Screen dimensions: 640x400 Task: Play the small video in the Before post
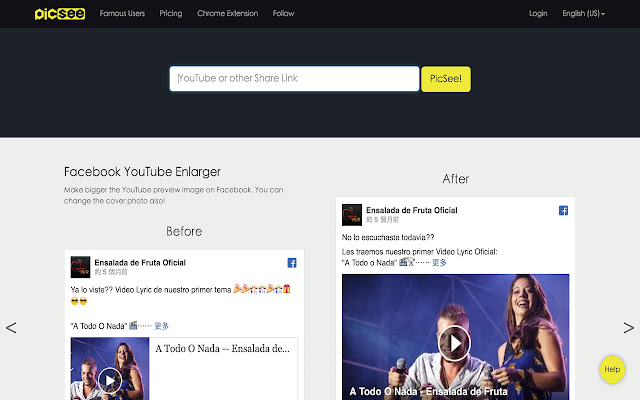[x=110, y=380]
